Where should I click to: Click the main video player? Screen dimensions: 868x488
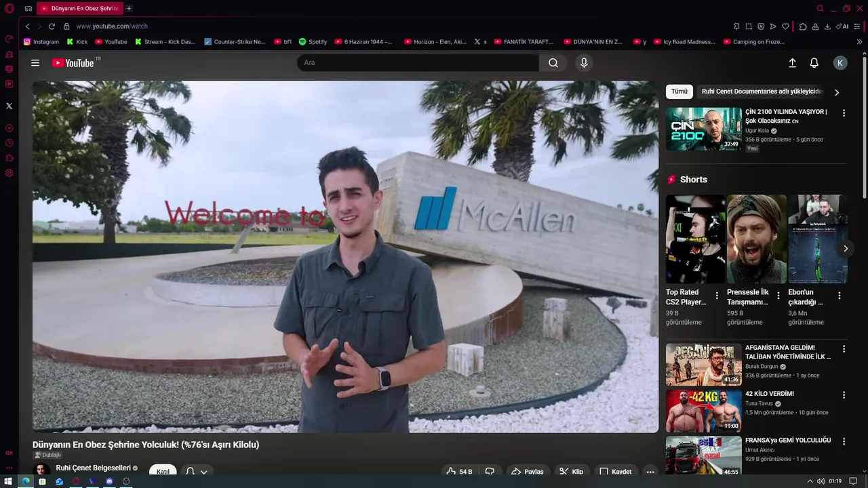345,257
